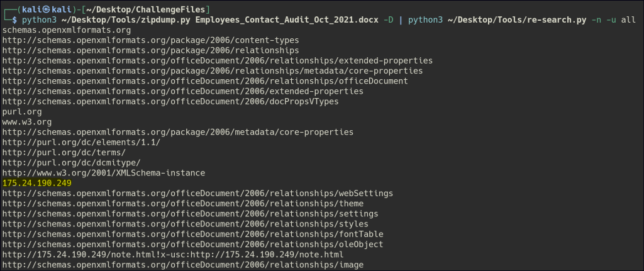This screenshot has height=271, width=644.
Task: Select the purl.org domain line
Action: (x=22, y=111)
